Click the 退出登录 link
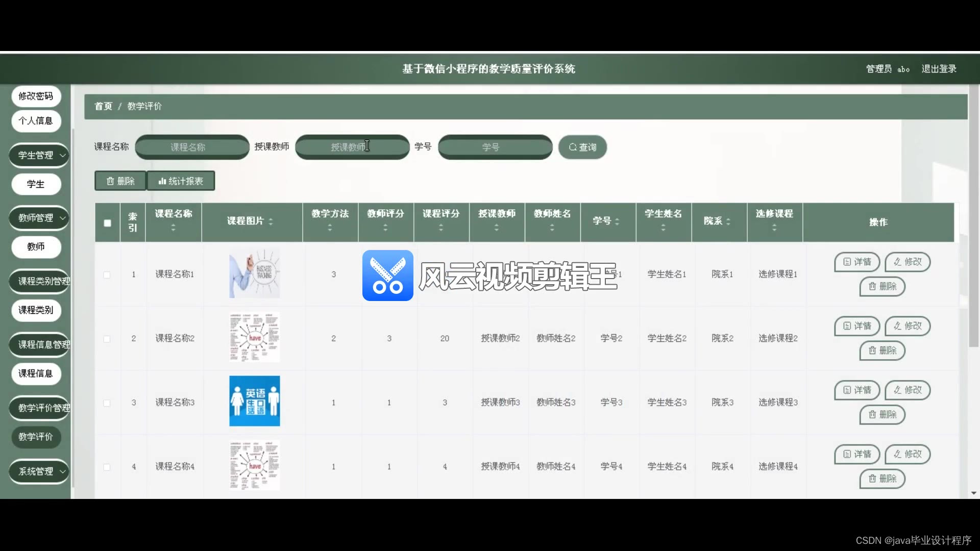 (939, 69)
